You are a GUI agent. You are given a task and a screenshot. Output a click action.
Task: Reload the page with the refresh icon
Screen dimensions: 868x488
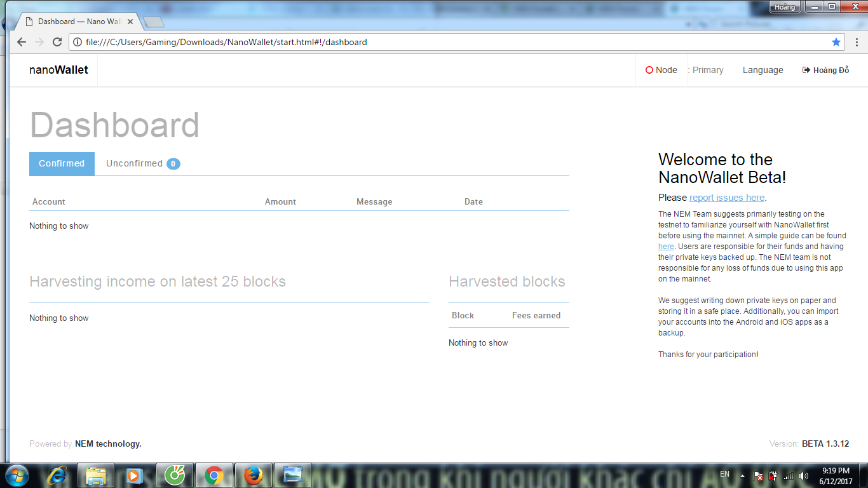click(x=57, y=42)
